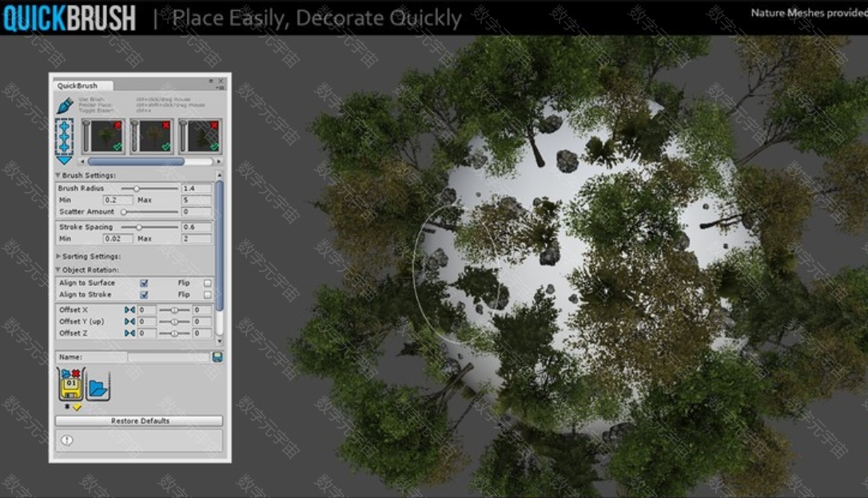
Task: Click the vertical settings scrollbar thumb
Action: click(x=220, y=246)
